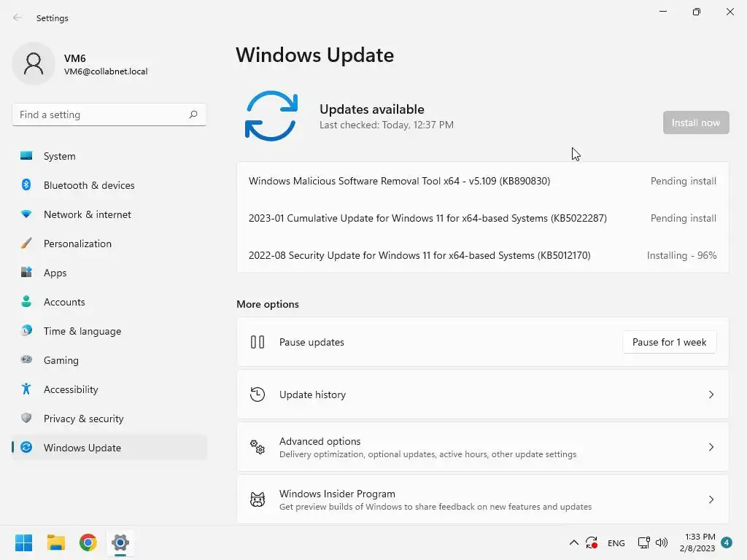Click the Gaming controller icon
The width and height of the screenshot is (747, 560).
tap(26, 359)
